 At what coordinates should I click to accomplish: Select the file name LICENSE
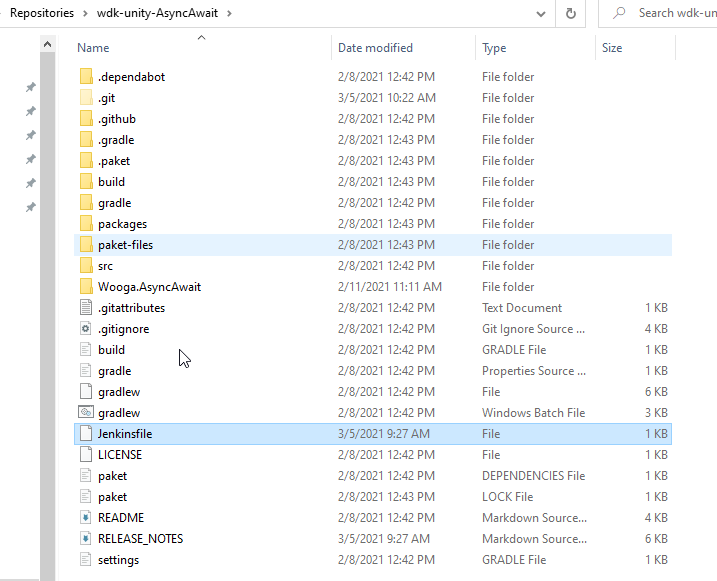(x=120, y=455)
